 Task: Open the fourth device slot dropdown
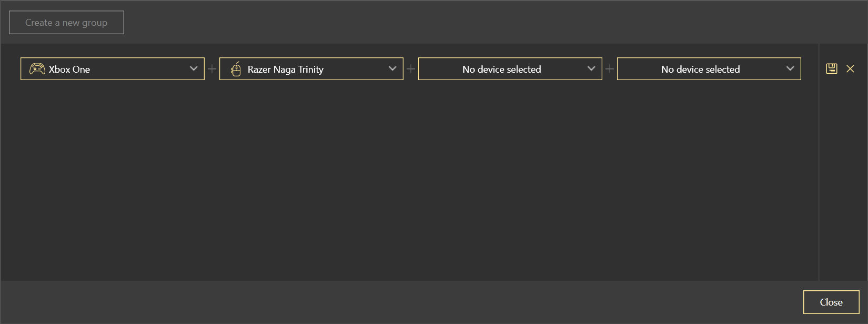click(x=709, y=69)
